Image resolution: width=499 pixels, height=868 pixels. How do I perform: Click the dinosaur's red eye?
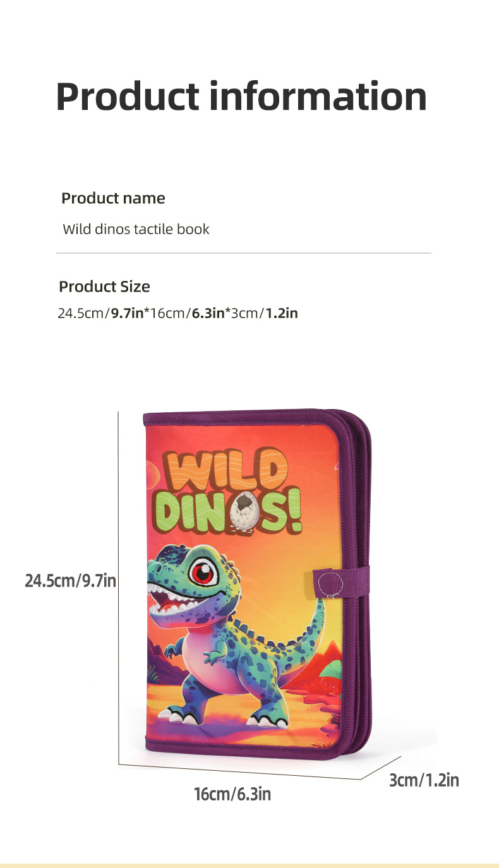(x=205, y=573)
